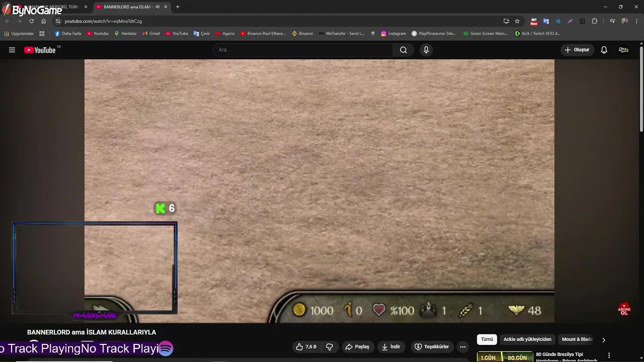Click the Oluştur create button
The width and height of the screenshot is (644, 362).
(x=577, y=50)
